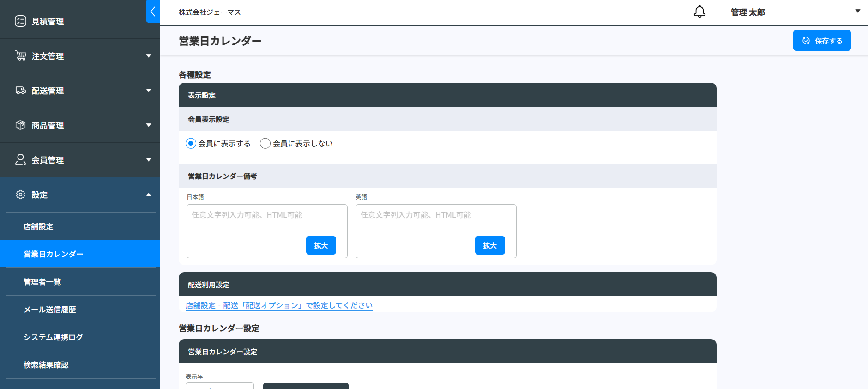The height and width of the screenshot is (389, 868).
Task: Open the 配送オプション settings link
Action: [279, 305]
